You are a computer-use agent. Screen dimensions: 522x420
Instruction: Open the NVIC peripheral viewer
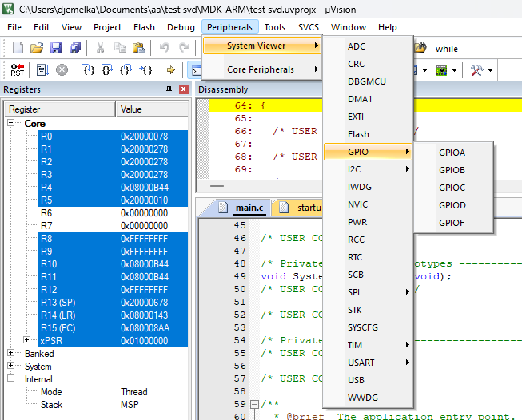(x=368, y=204)
